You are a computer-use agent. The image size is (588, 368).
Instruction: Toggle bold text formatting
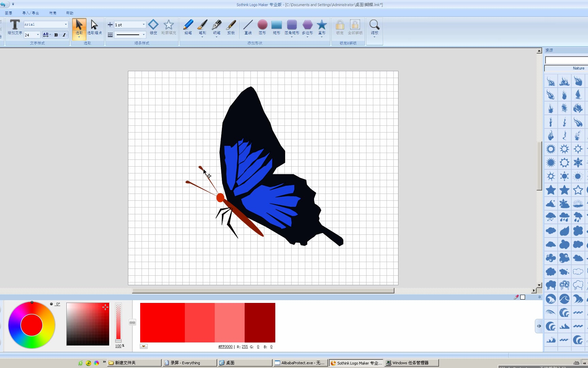[x=56, y=35]
